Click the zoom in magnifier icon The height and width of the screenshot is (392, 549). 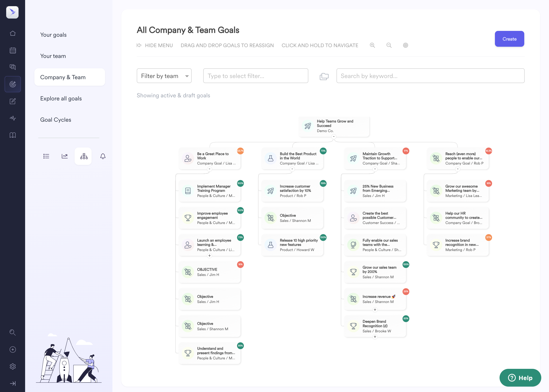372,45
